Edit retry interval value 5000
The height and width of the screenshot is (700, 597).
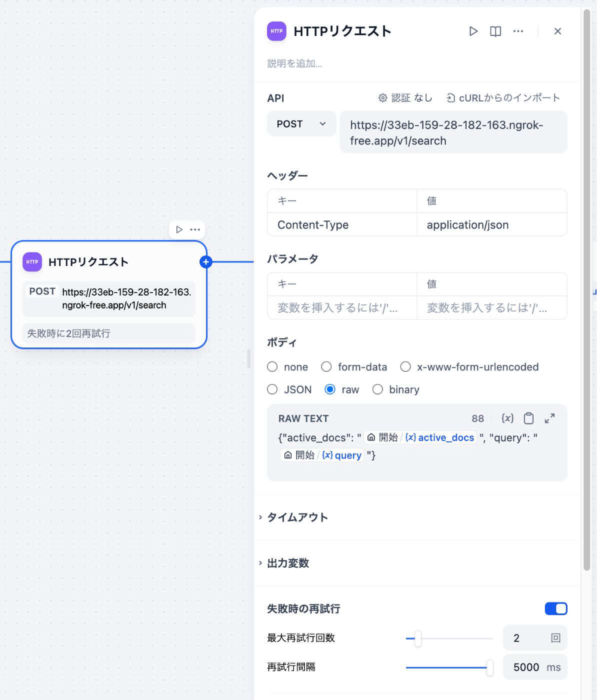526,667
